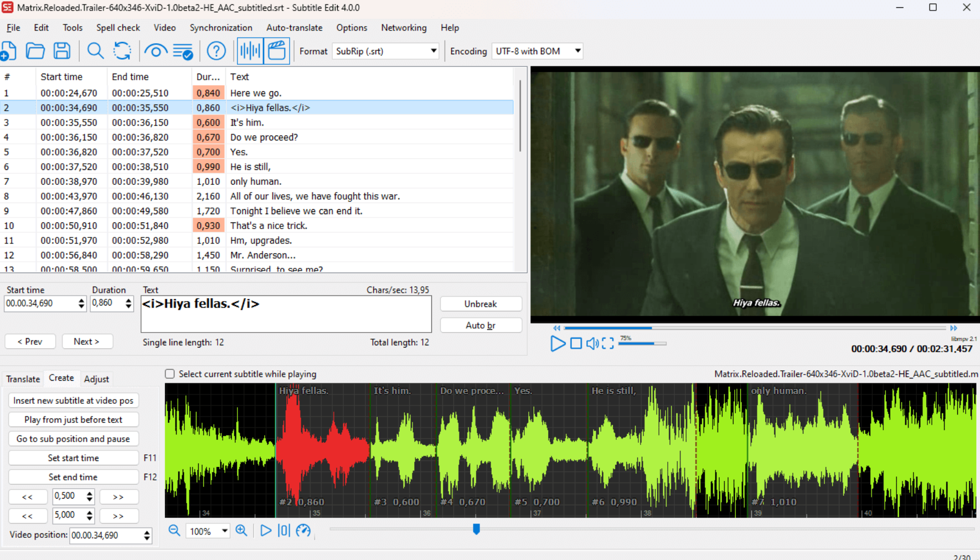Click the Unbreak button
This screenshot has height=560, width=980.
pos(480,303)
